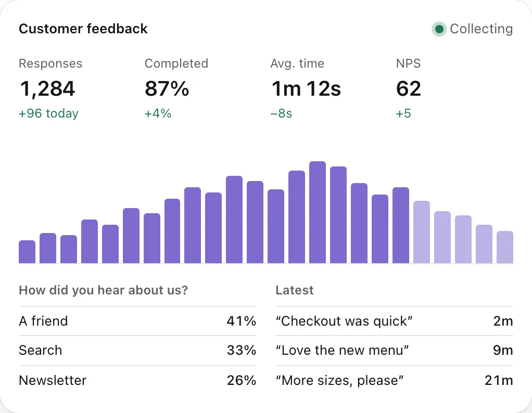Click the '+96 today' change indicator

click(x=48, y=113)
